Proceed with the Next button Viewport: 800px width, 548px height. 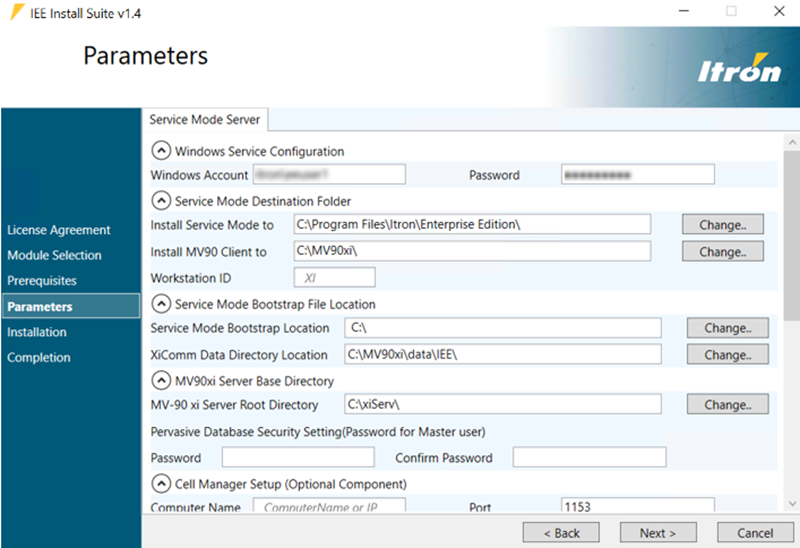click(x=658, y=533)
